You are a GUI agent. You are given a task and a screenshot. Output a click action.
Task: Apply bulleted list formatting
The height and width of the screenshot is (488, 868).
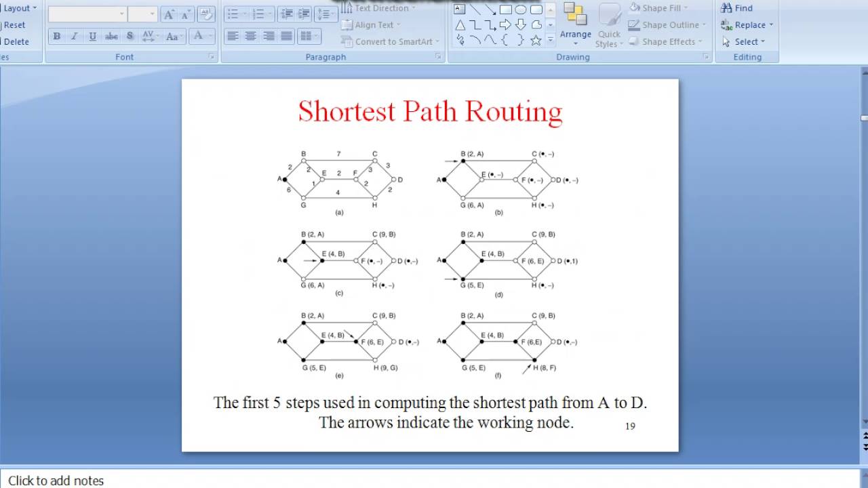tap(236, 14)
